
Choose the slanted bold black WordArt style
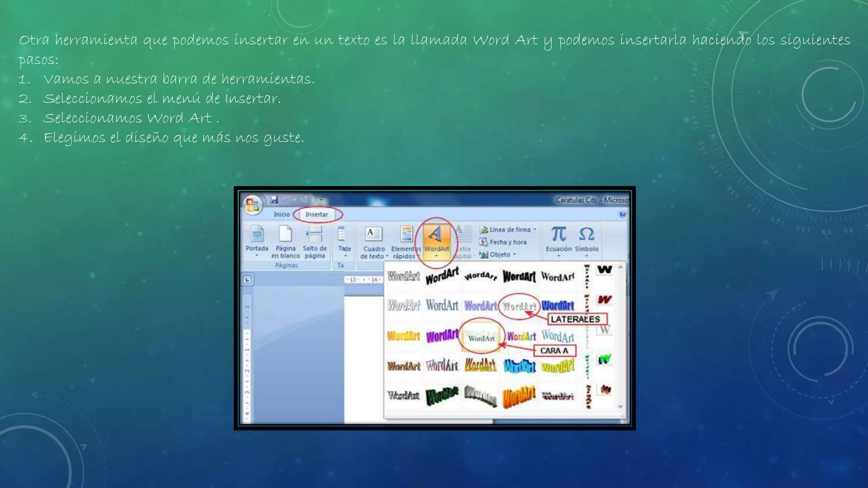pyautogui.click(x=442, y=276)
